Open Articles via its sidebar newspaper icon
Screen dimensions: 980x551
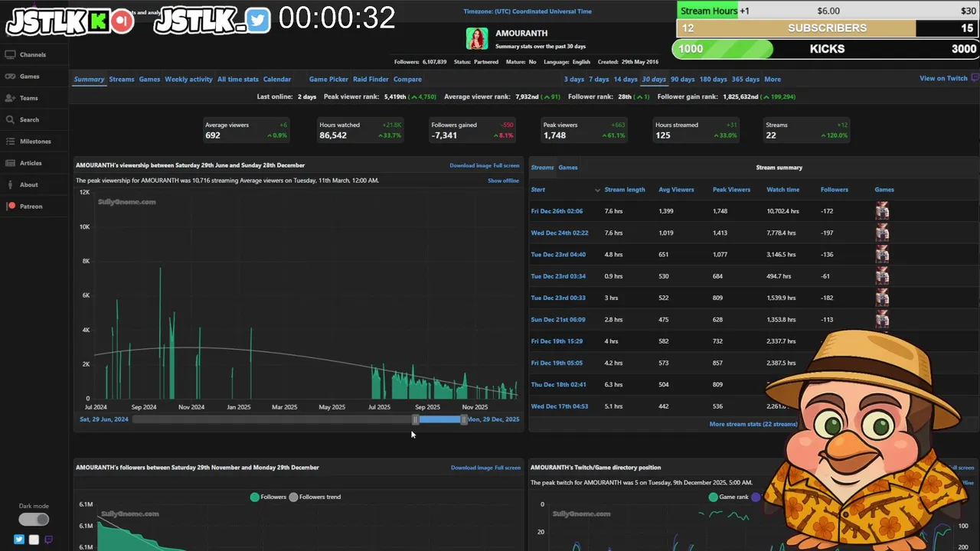11,163
